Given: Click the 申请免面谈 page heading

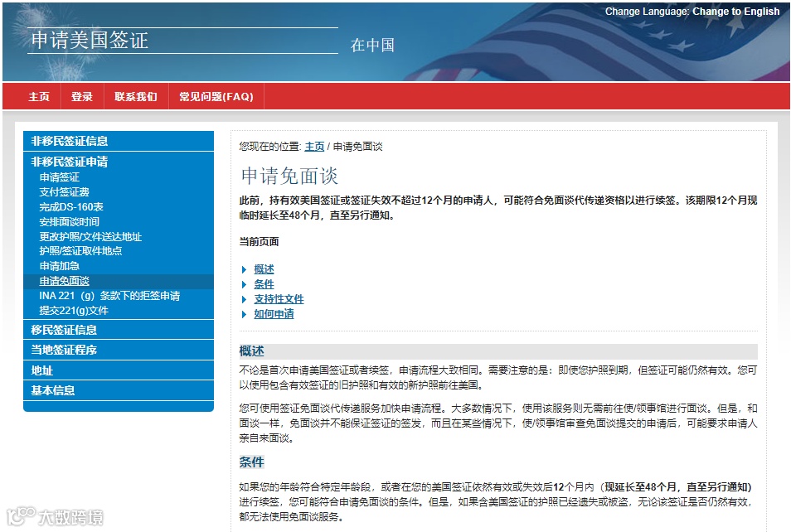Looking at the screenshot, I should [x=289, y=176].
